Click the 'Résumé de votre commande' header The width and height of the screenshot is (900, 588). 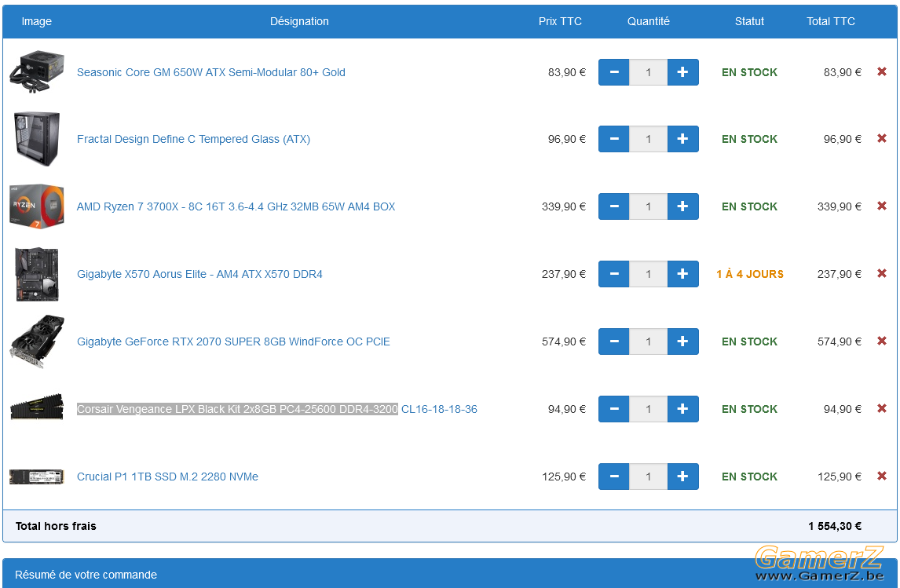point(86,575)
